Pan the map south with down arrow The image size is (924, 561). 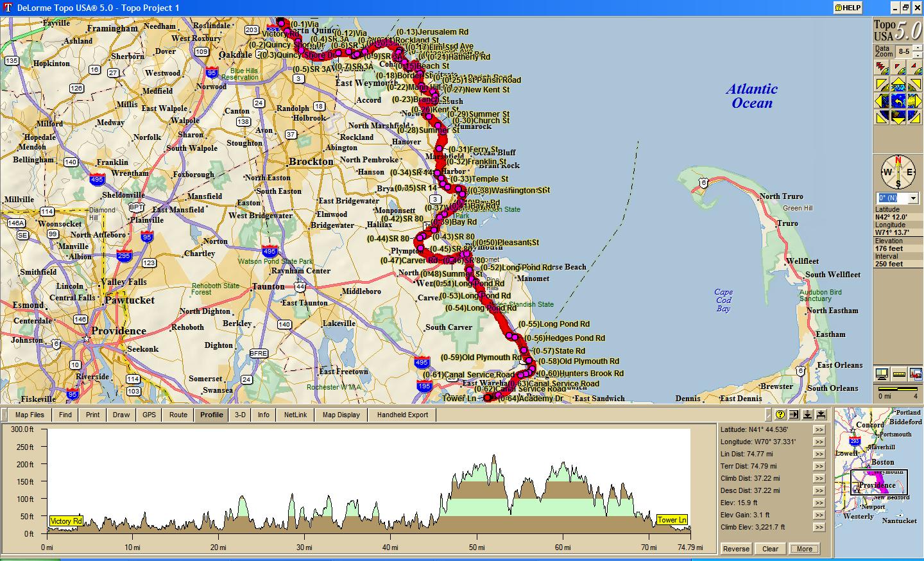pyautogui.click(x=898, y=117)
